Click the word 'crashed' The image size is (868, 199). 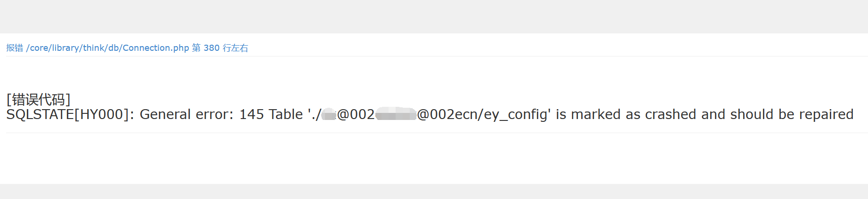[x=671, y=114]
